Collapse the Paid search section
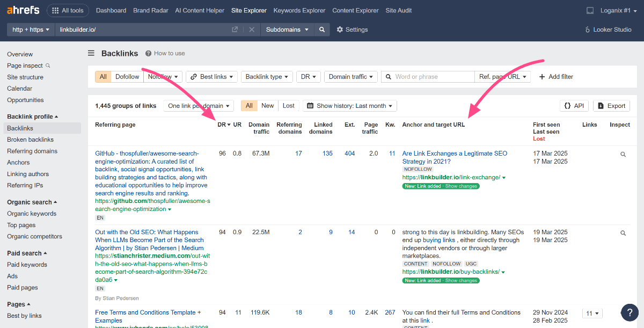 27,253
